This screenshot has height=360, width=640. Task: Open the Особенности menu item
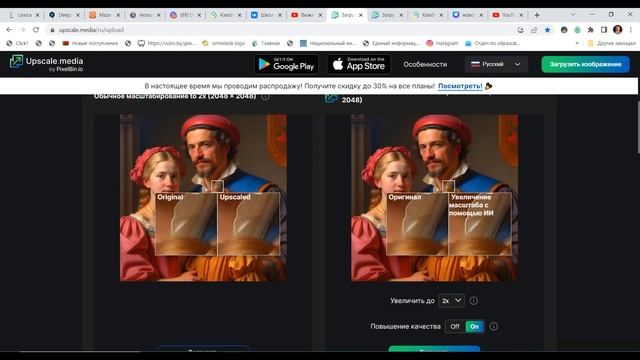(425, 64)
